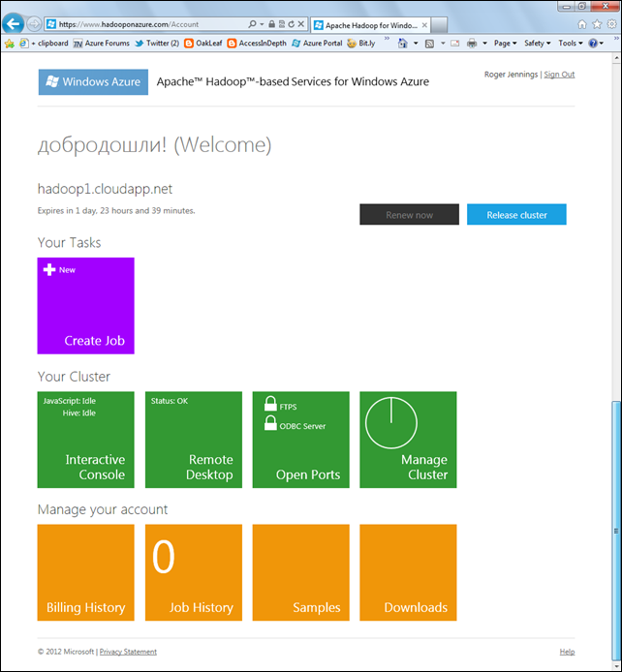This screenshot has width=622, height=672.
Task: Click the command bar Home icon
Action: (x=402, y=43)
